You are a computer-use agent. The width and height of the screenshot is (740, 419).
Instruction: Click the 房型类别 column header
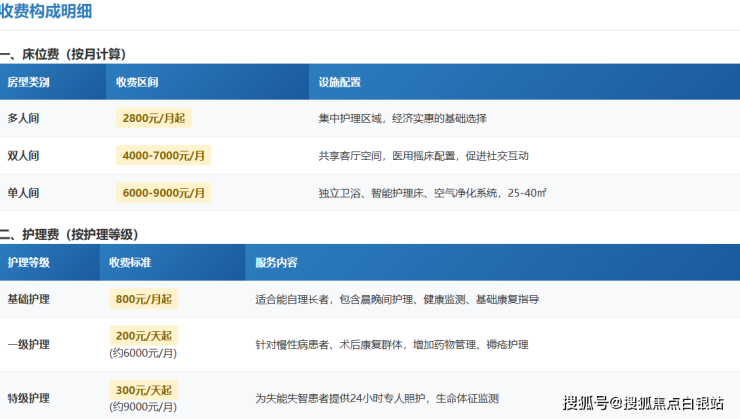[x=28, y=82]
